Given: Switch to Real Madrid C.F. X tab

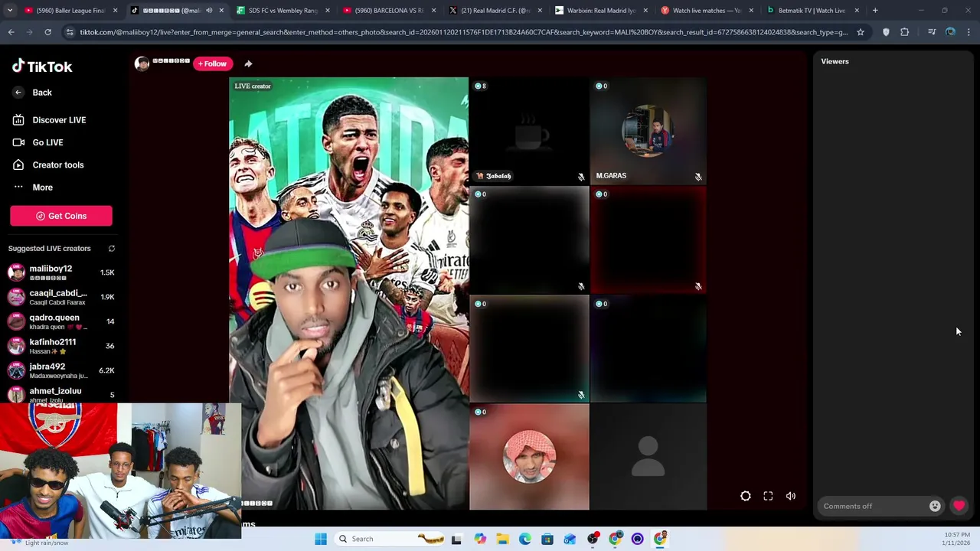Looking at the screenshot, I should click(495, 11).
